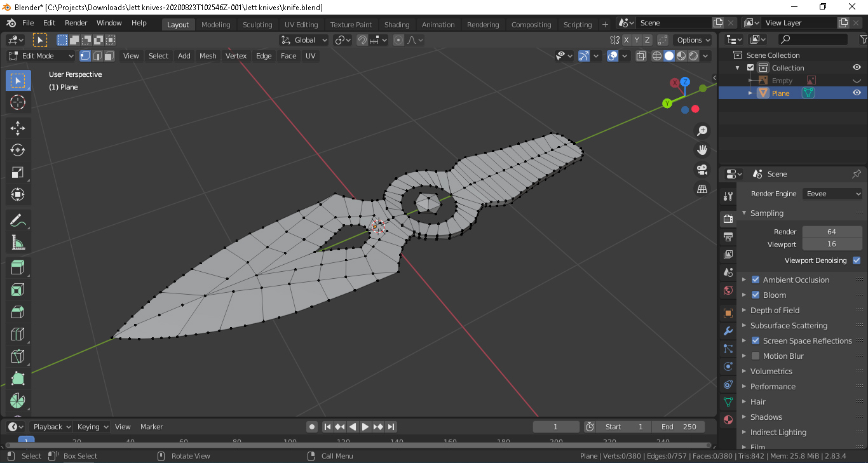Disable the Bloom render setting
The height and width of the screenshot is (463, 868).
pyautogui.click(x=755, y=295)
